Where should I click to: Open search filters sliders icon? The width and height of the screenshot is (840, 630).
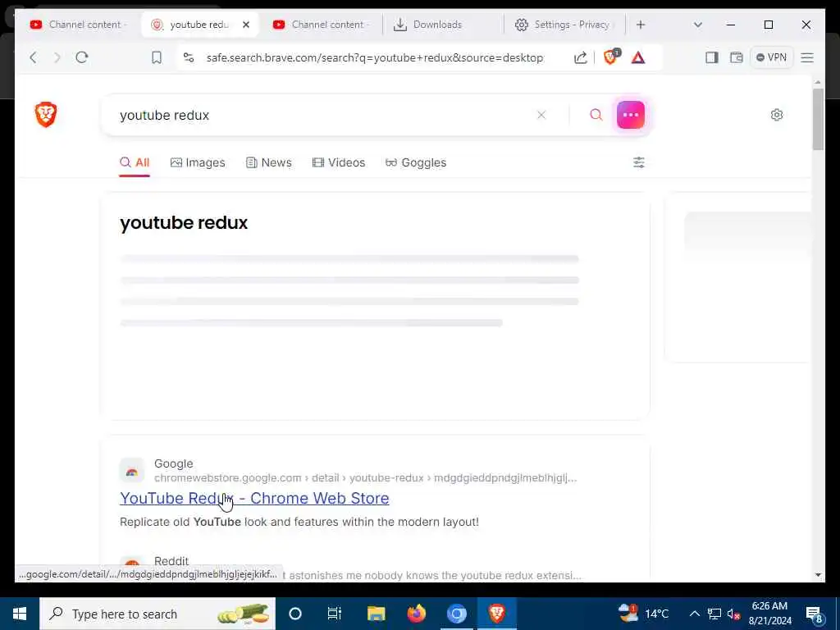coord(638,162)
